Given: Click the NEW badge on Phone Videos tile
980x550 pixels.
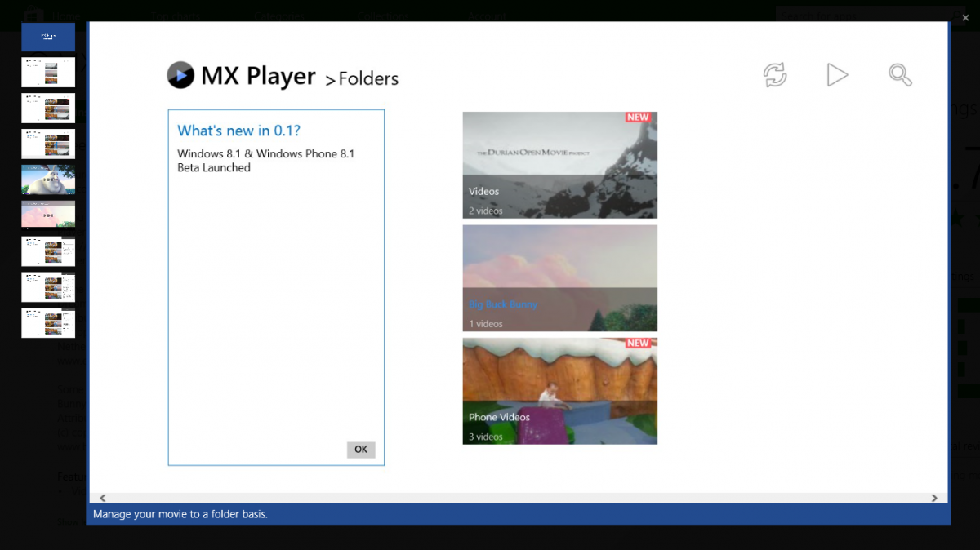Looking at the screenshot, I should pos(638,344).
